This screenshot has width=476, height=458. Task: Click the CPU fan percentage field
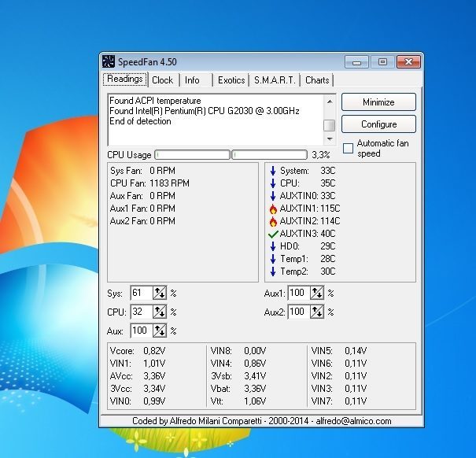click(142, 312)
